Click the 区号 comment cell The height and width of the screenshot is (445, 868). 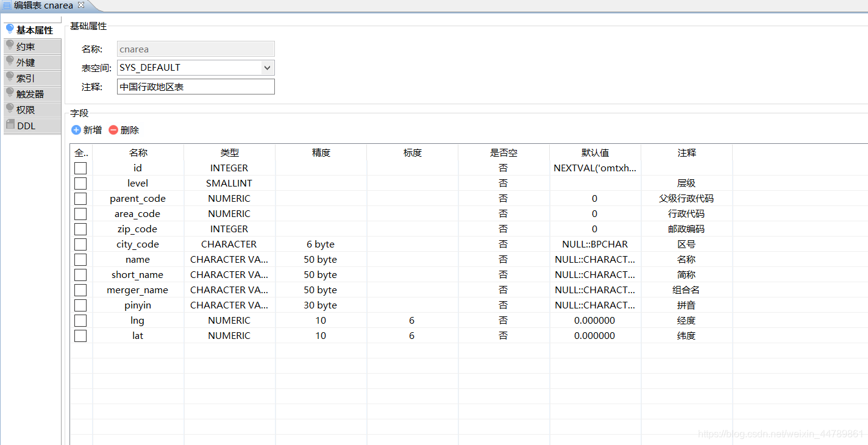pyautogui.click(x=686, y=244)
